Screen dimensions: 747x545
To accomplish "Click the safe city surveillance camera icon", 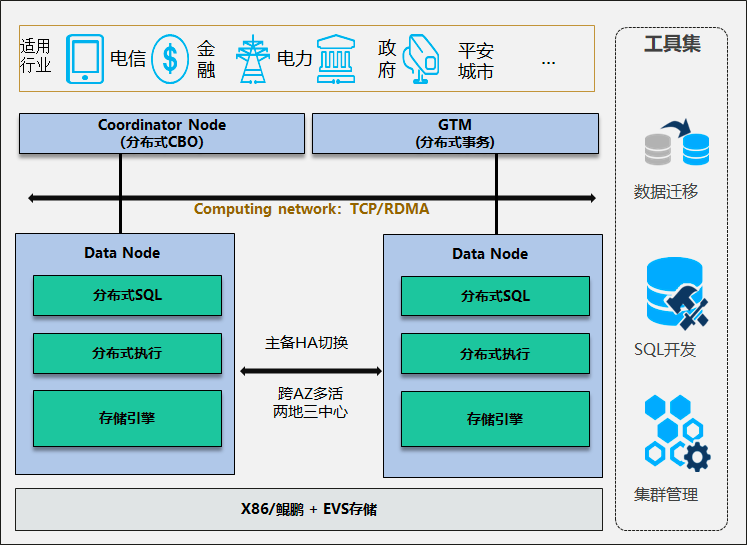I will coord(420,59).
